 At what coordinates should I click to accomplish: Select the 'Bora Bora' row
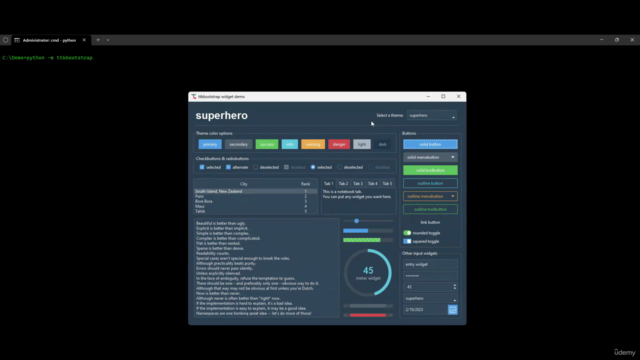coord(256,201)
